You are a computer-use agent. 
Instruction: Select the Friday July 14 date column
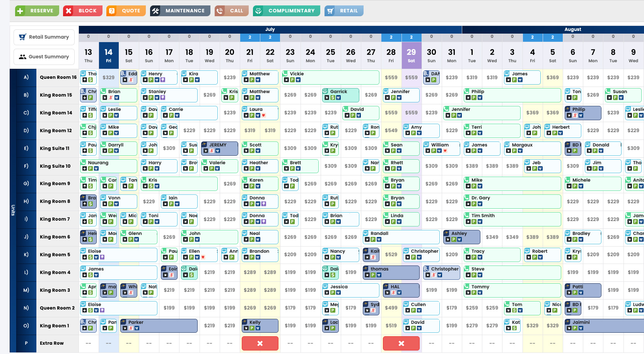pyautogui.click(x=109, y=55)
